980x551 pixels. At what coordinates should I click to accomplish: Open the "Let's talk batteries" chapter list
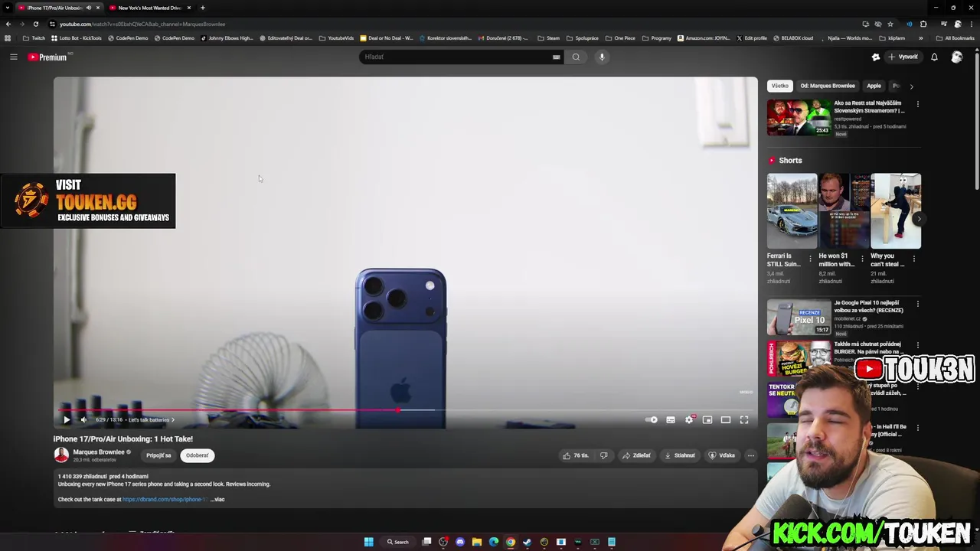[x=151, y=419]
